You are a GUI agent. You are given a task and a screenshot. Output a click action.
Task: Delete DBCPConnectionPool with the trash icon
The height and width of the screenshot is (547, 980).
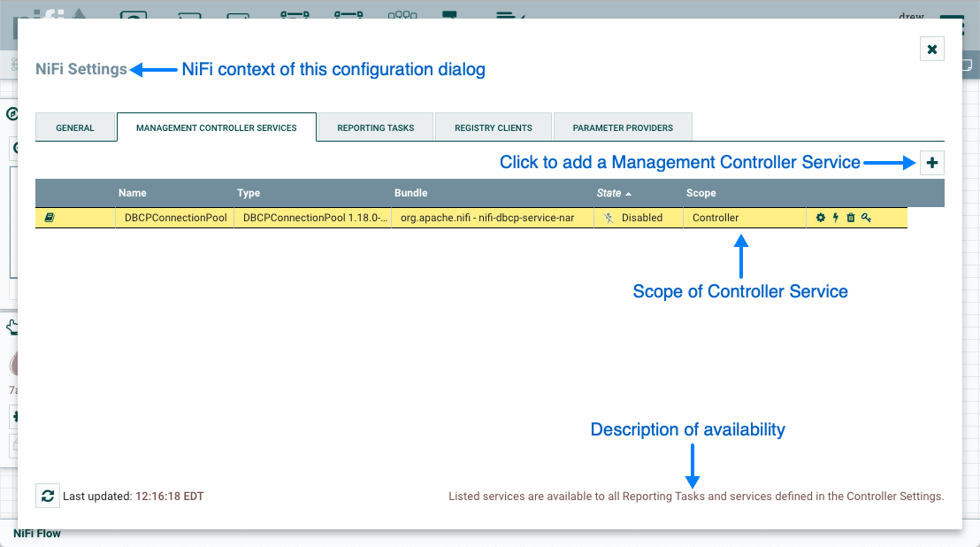click(x=851, y=218)
